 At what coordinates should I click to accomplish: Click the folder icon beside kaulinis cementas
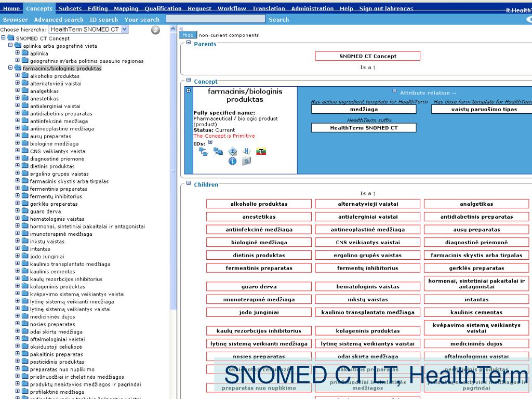tap(25, 271)
